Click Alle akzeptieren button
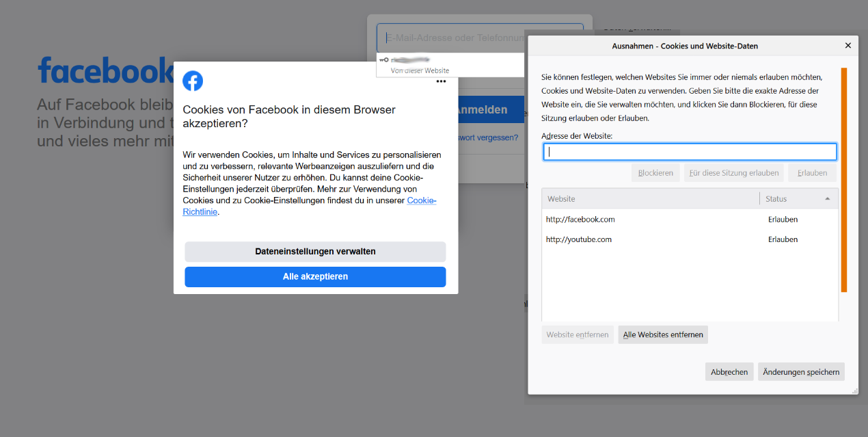 315,277
